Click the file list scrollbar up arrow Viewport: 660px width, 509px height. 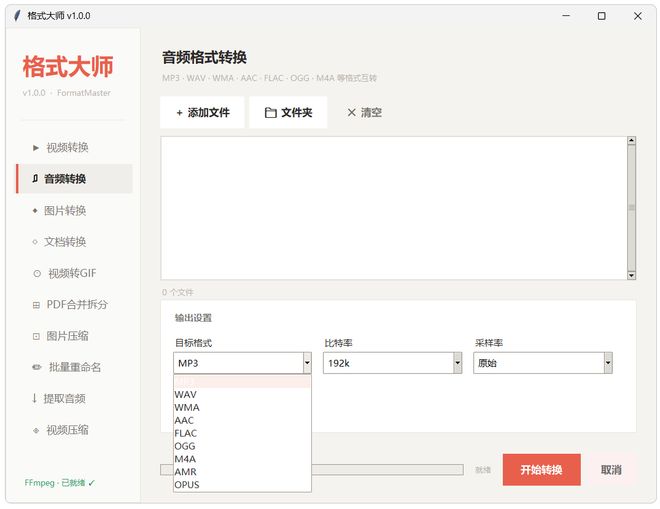tap(631, 141)
